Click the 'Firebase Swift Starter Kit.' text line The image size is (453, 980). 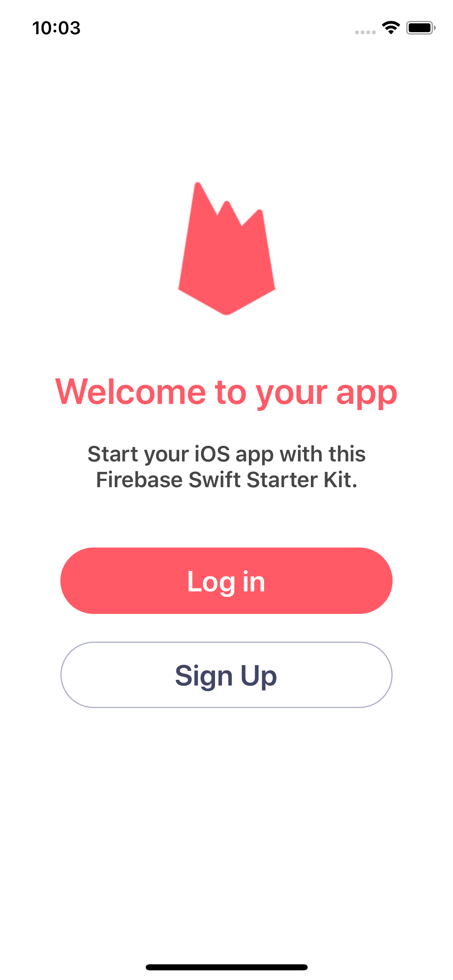click(x=227, y=480)
